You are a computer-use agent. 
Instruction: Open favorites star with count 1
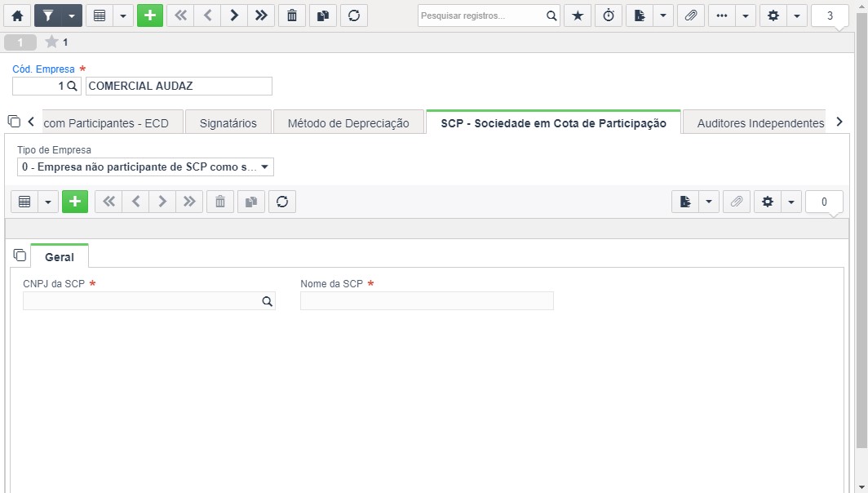pyautogui.click(x=56, y=42)
